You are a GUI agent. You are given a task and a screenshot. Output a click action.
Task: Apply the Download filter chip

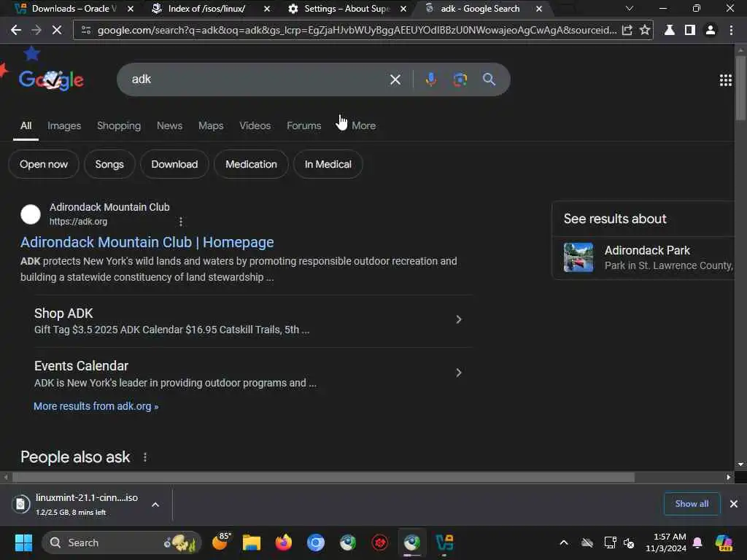[x=174, y=164]
